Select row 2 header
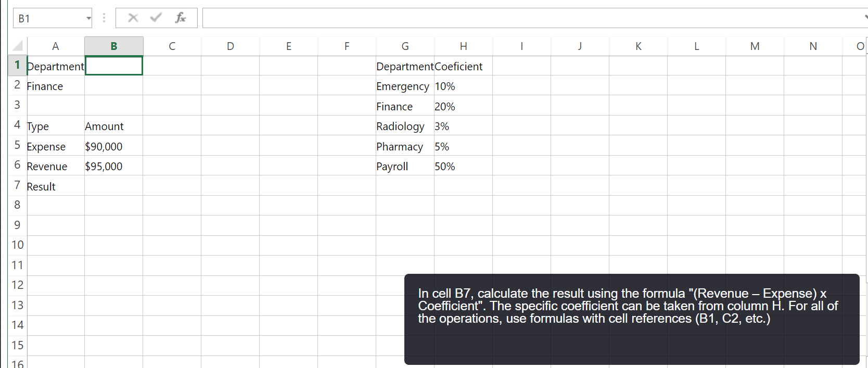Viewport: 868px width, 368px height. coord(18,85)
